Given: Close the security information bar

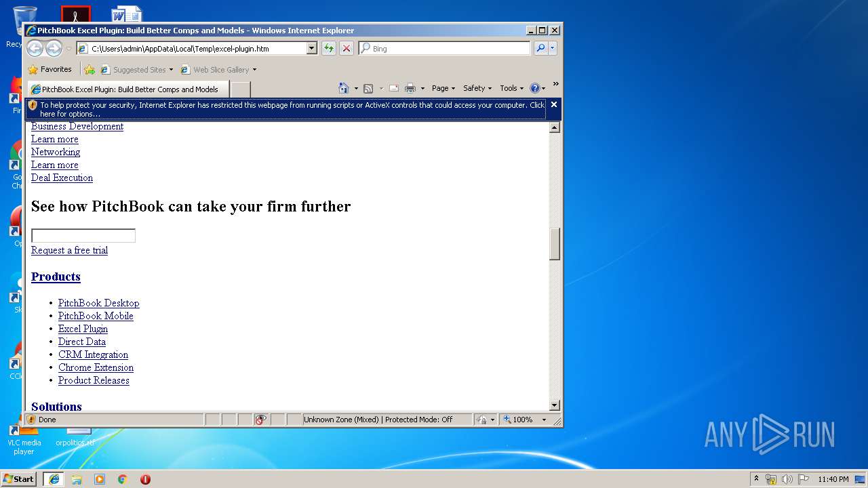Looking at the screenshot, I should click(x=554, y=104).
